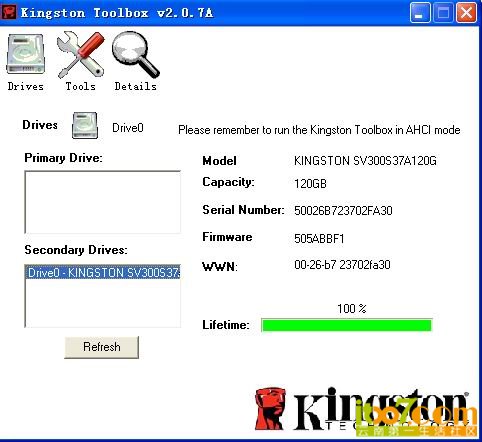The height and width of the screenshot is (442, 482).
Task: Click the model text KINGSTON SV300S37A120G
Action: (365, 161)
